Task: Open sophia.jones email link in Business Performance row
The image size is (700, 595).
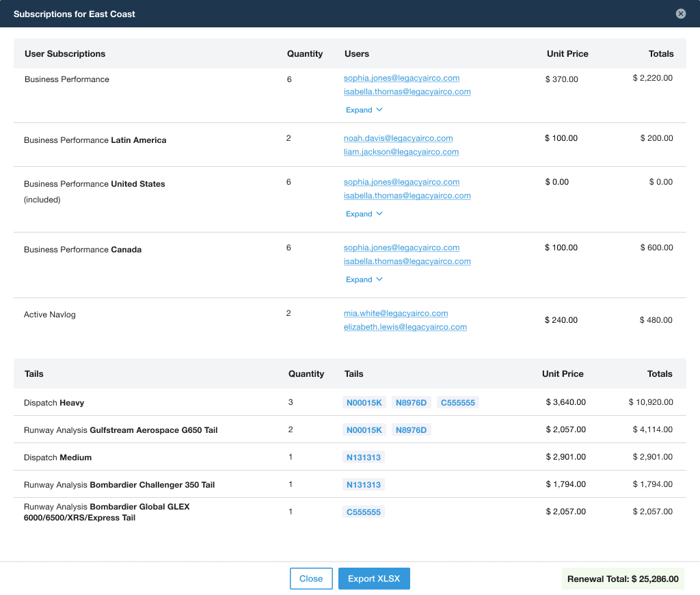Action: tap(401, 78)
